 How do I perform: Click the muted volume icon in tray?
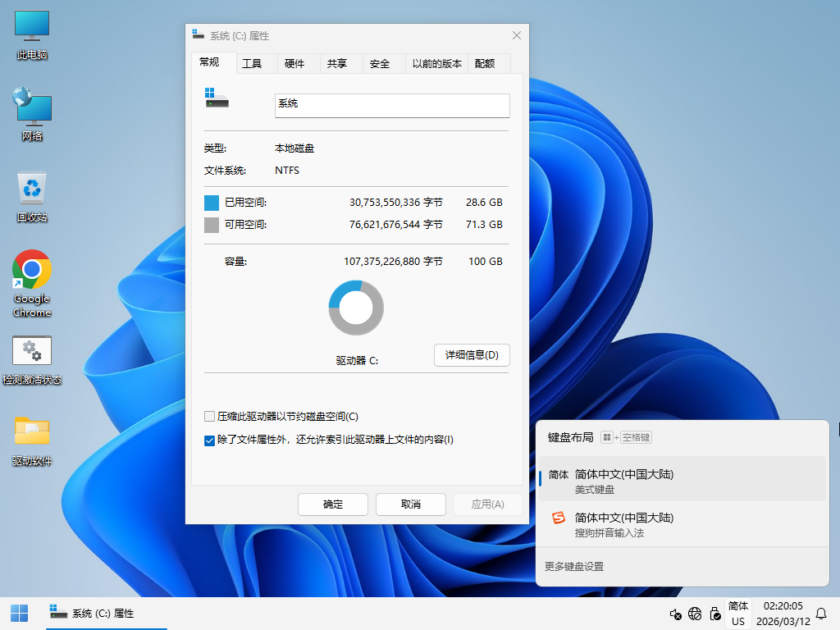675,614
